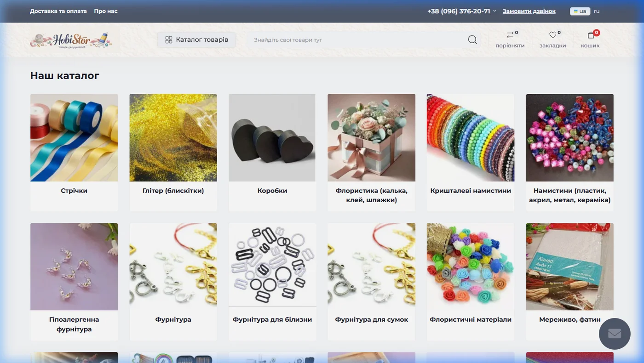The height and width of the screenshot is (363, 644).
Task: Open the Намистини colorful beads image
Action: point(570,138)
